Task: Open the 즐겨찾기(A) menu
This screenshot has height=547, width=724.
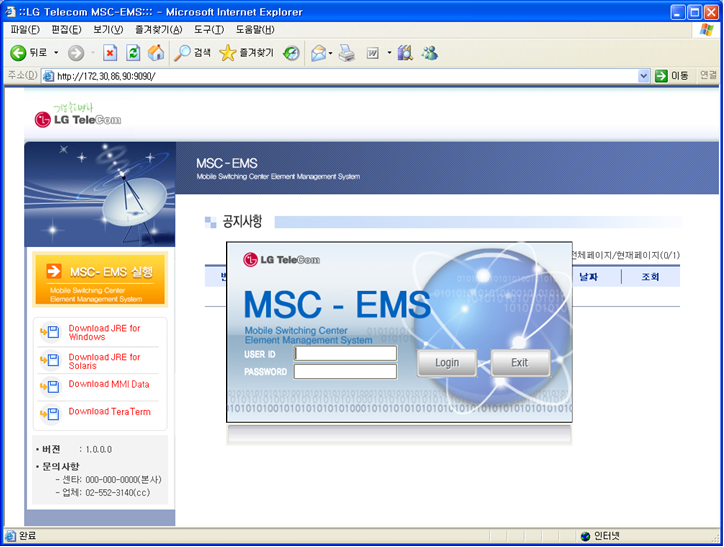Action: pyautogui.click(x=158, y=30)
